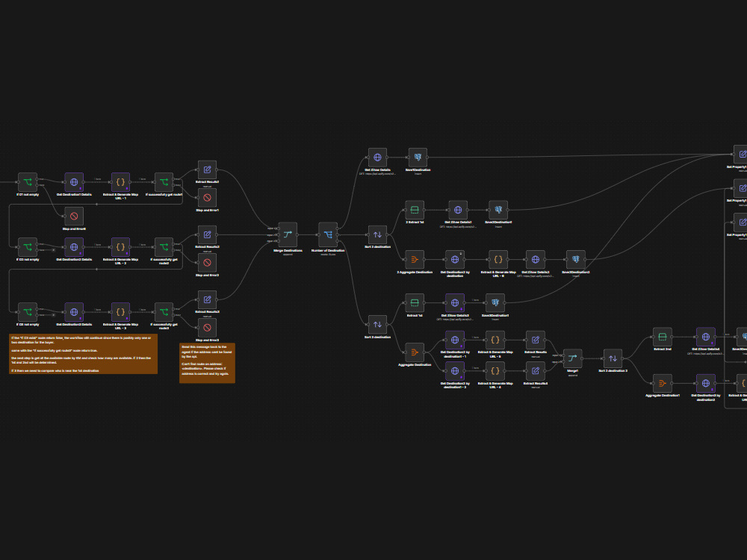Image resolution: width=747 pixels, height=560 pixels.
Task: Open 'Save1Destination' Postgres node
Action: click(x=418, y=157)
